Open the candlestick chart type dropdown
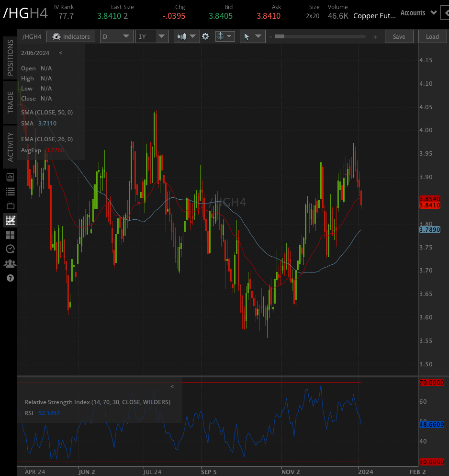 click(x=187, y=36)
